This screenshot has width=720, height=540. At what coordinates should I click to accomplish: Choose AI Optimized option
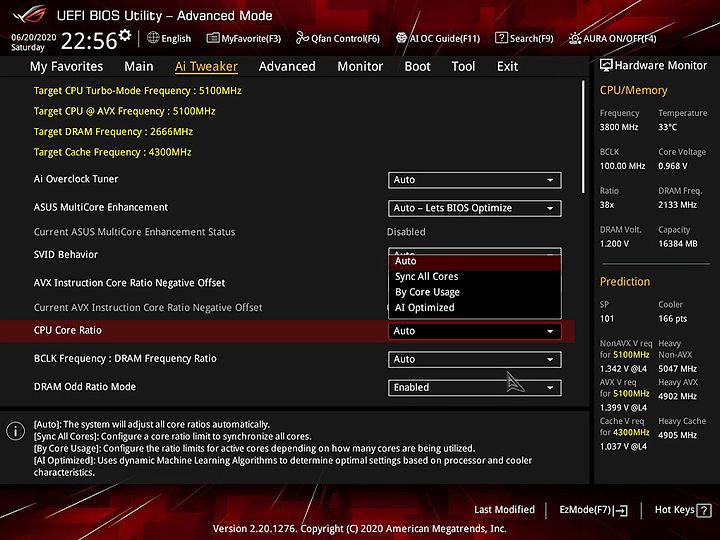click(474, 308)
